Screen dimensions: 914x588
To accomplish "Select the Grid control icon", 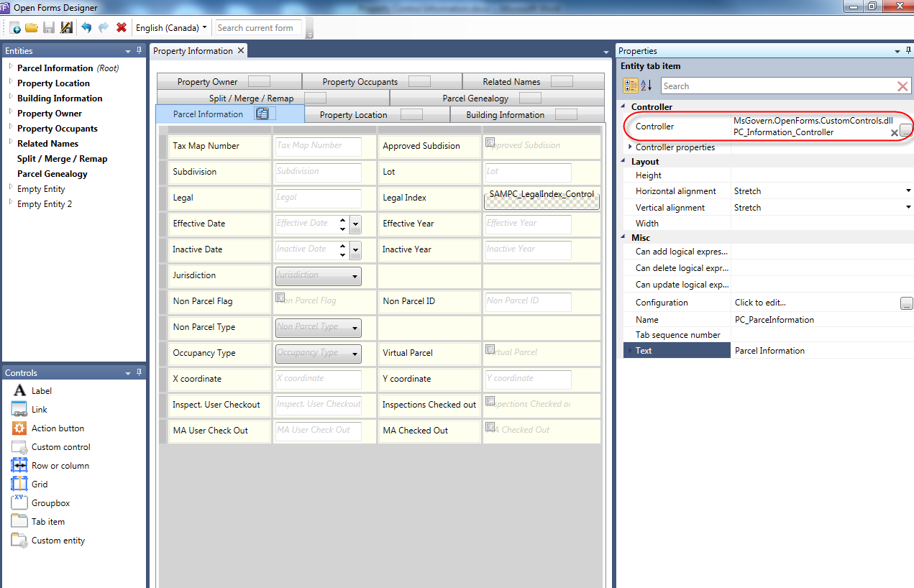I will tap(19, 484).
